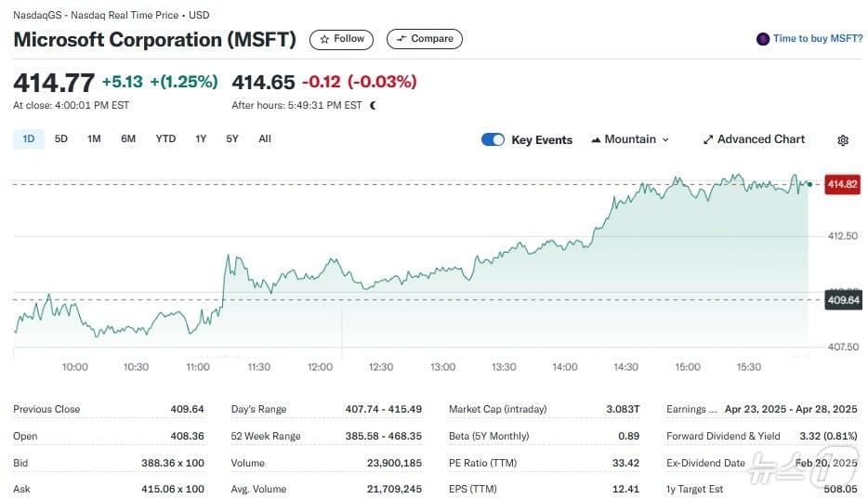Click the after-hours moon icon
Screen dimensions: 868x499
374,106
